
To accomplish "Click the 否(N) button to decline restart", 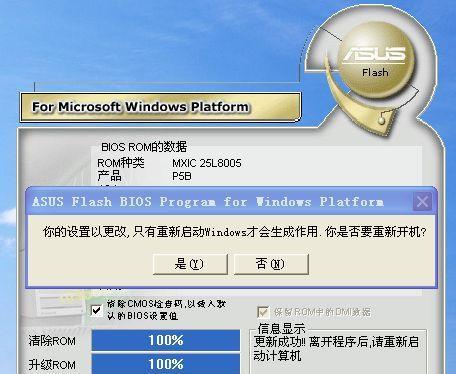I will (271, 264).
